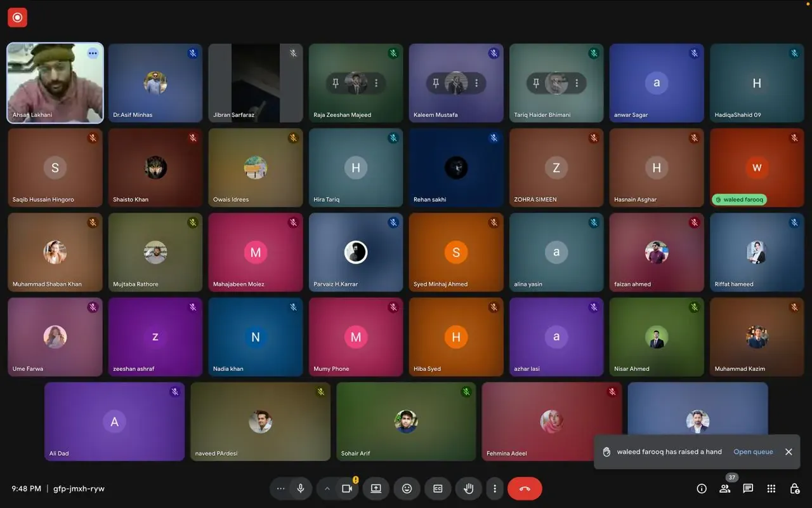Open the chat panel icon
Image resolution: width=812 pixels, height=508 pixels.
[x=748, y=488]
